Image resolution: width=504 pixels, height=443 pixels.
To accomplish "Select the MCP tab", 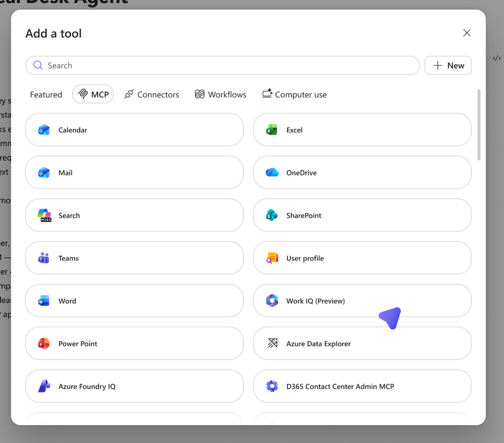I will (93, 94).
